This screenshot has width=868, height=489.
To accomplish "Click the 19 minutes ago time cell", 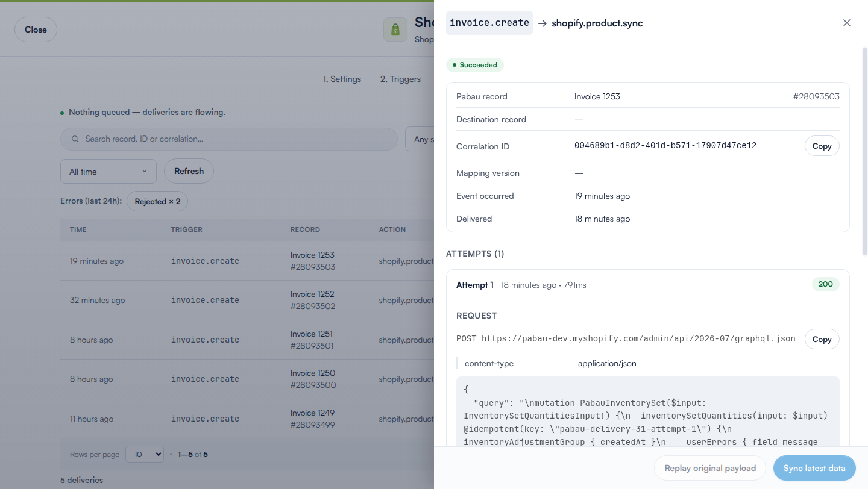I will click(96, 261).
